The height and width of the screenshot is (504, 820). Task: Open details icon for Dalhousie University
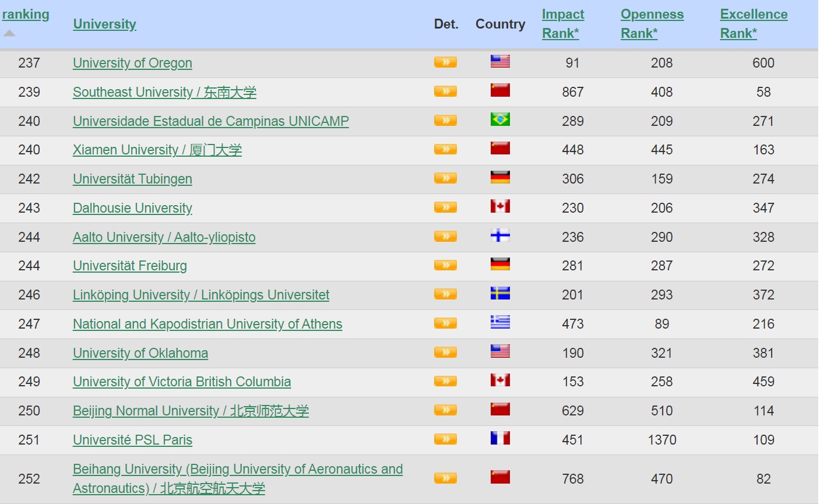click(x=445, y=207)
